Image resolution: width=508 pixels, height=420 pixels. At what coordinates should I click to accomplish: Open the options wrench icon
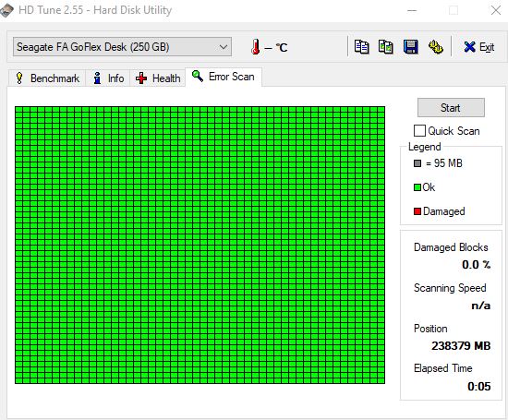click(435, 47)
